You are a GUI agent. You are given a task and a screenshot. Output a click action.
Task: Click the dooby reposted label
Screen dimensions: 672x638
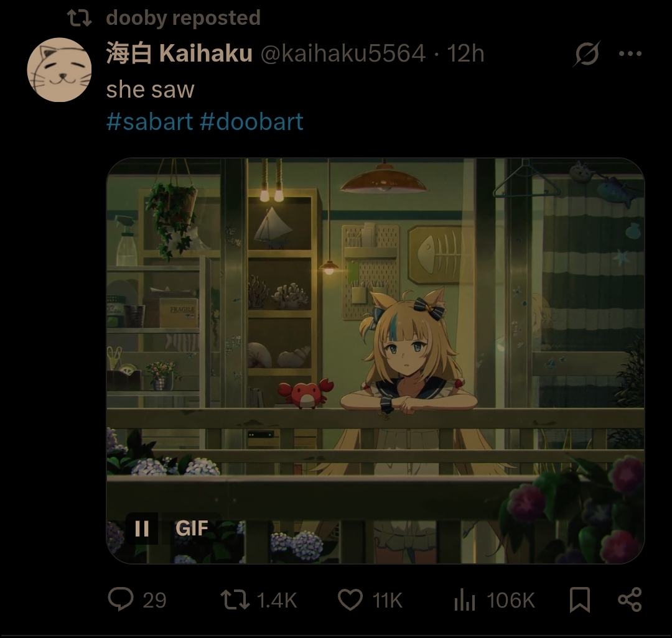[x=183, y=18]
